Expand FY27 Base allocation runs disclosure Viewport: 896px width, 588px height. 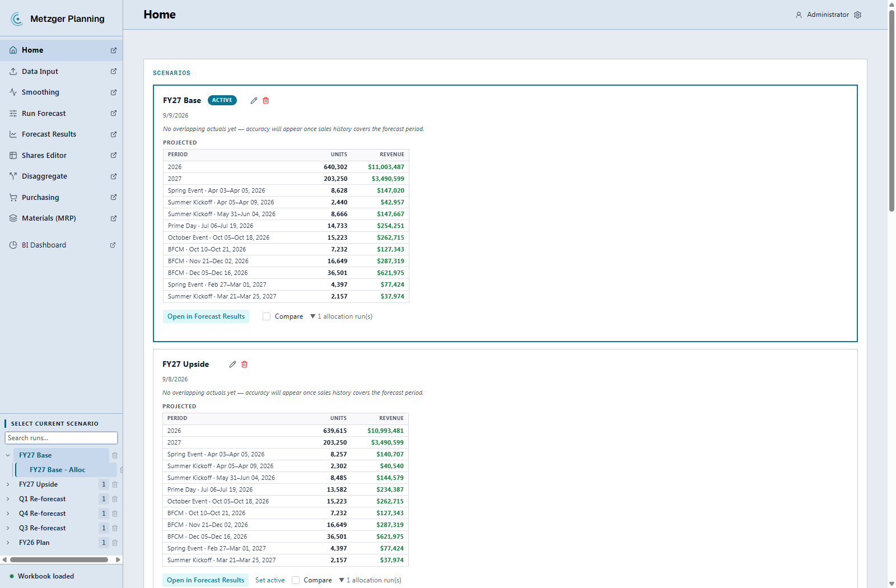click(x=341, y=316)
